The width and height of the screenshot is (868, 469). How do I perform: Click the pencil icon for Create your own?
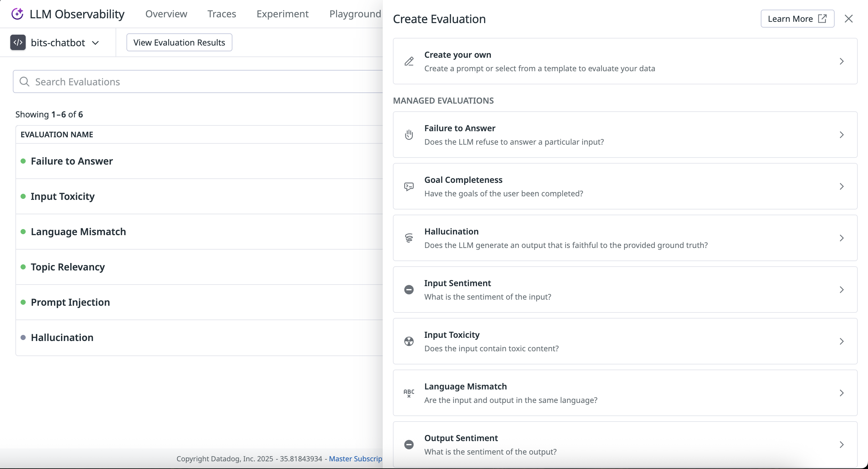[409, 61]
